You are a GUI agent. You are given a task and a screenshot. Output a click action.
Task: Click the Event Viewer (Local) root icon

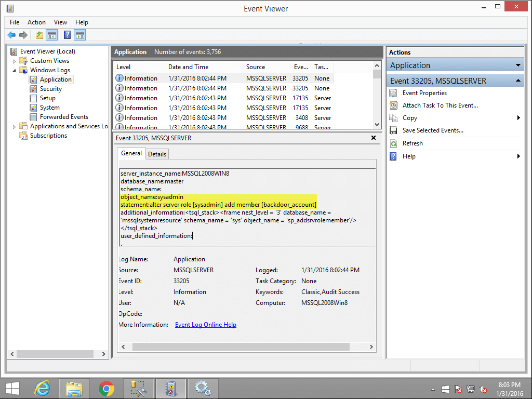point(14,51)
